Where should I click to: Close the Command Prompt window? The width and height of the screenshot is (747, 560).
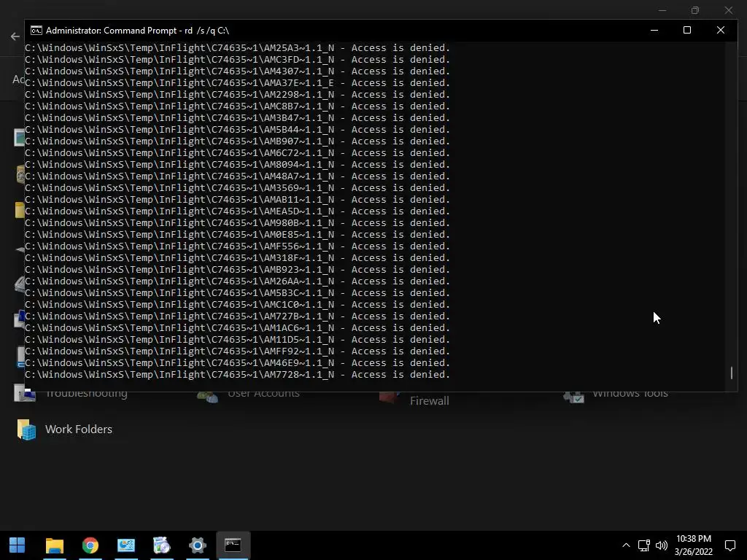[720, 30]
